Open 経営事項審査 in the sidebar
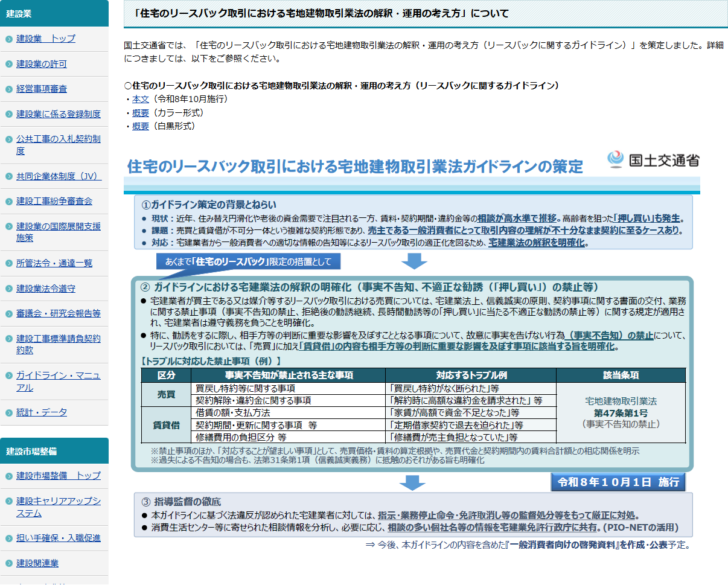The width and height of the screenshot is (728, 585). click(x=41, y=89)
